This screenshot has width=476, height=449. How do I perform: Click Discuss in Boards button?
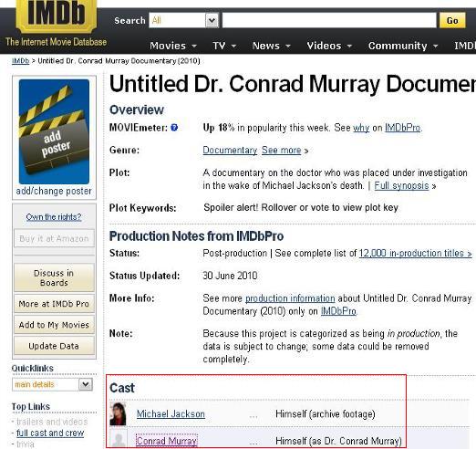click(54, 277)
